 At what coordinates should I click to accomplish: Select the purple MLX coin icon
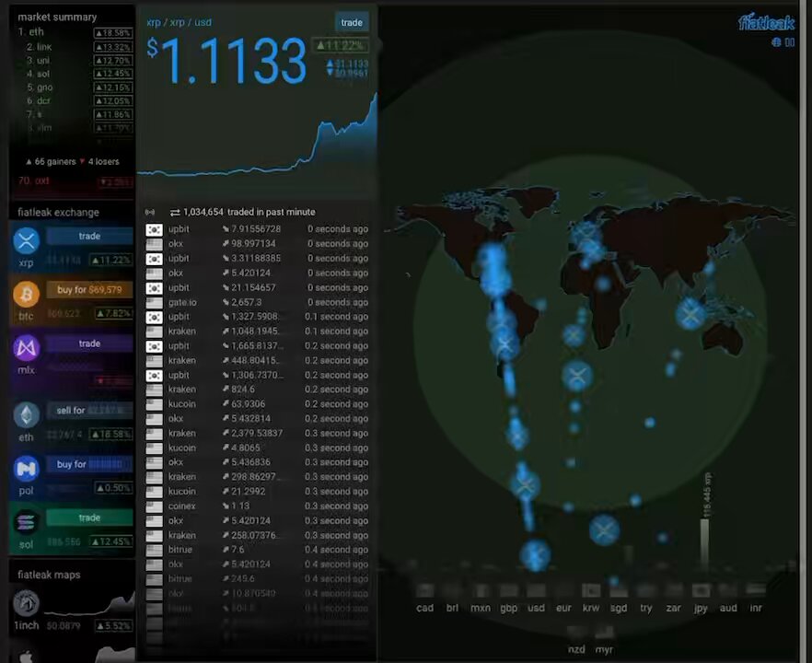tap(26, 348)
